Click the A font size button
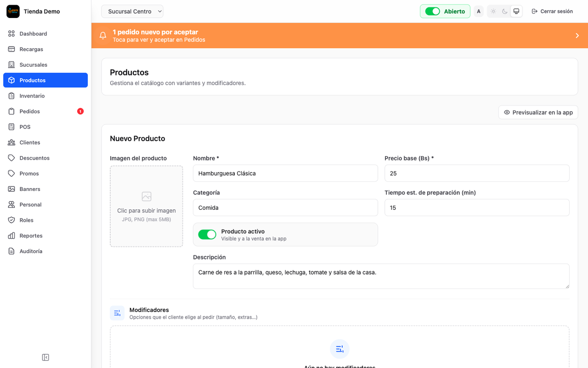The image size is (588, 368). pos(479,11)
